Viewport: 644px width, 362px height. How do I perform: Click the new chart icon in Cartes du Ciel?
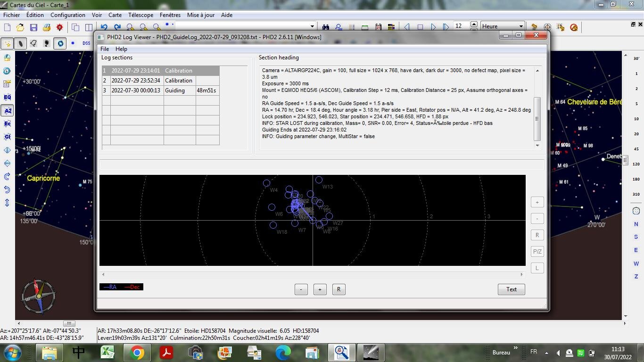7,27
